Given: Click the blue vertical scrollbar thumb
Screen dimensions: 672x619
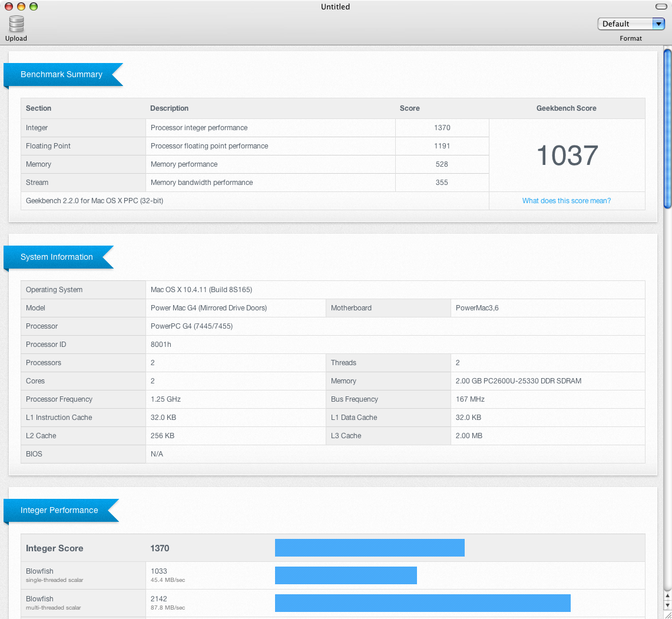Looking at the screenshot, I should tap(667, 128).
